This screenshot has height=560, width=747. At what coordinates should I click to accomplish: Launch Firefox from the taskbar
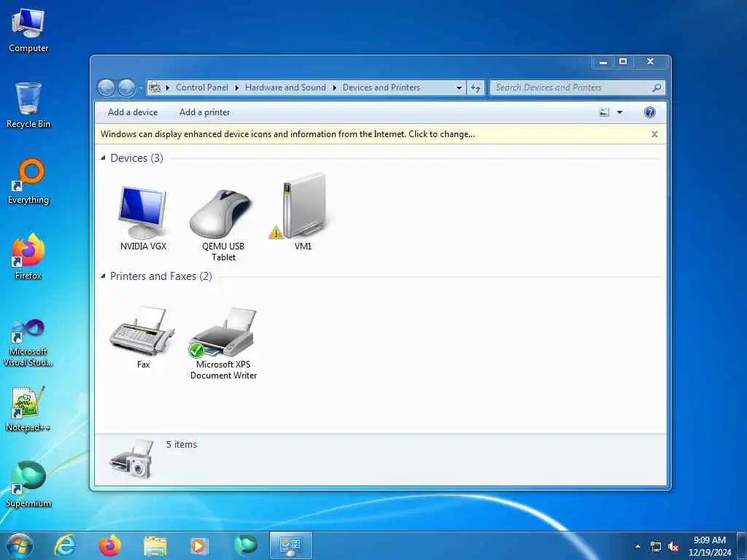[110, 545]
